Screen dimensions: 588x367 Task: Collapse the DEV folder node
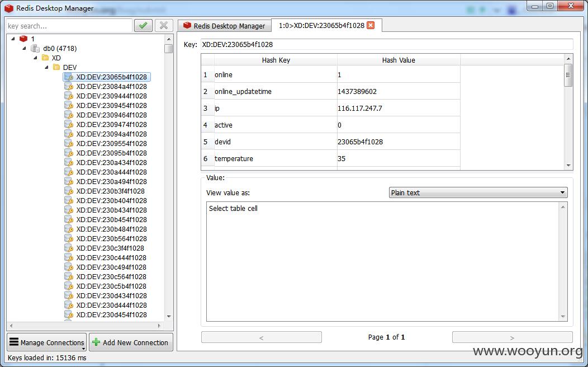pyautogui.click(x=47, y=67)
